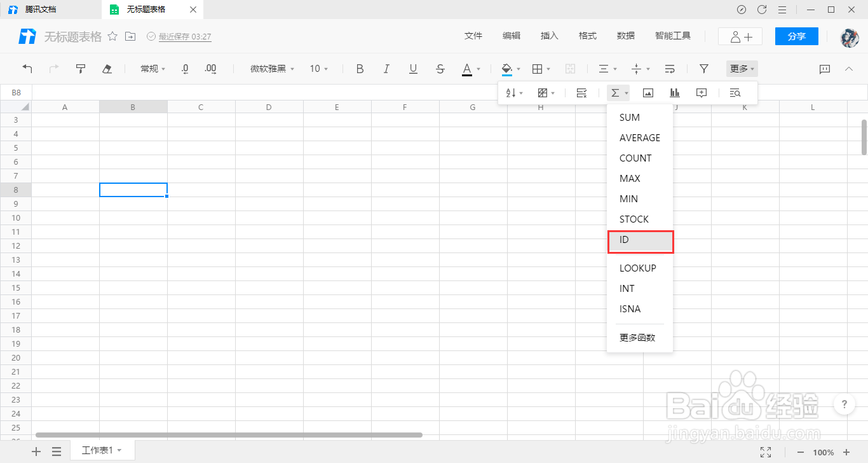The width and height of the screenshot is (868, 463).
Task: Click the add collaborator button
Action: pos(740,36)
